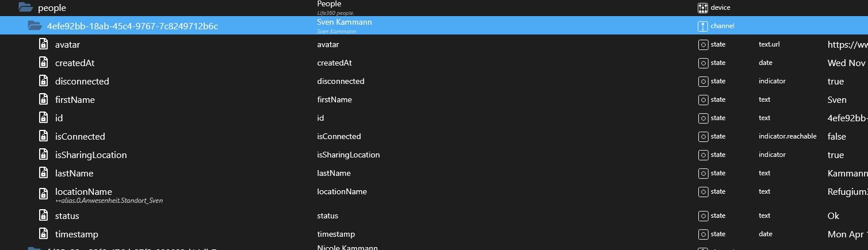
Task: Click the false value of isConnected
Action: pos(836,136)
